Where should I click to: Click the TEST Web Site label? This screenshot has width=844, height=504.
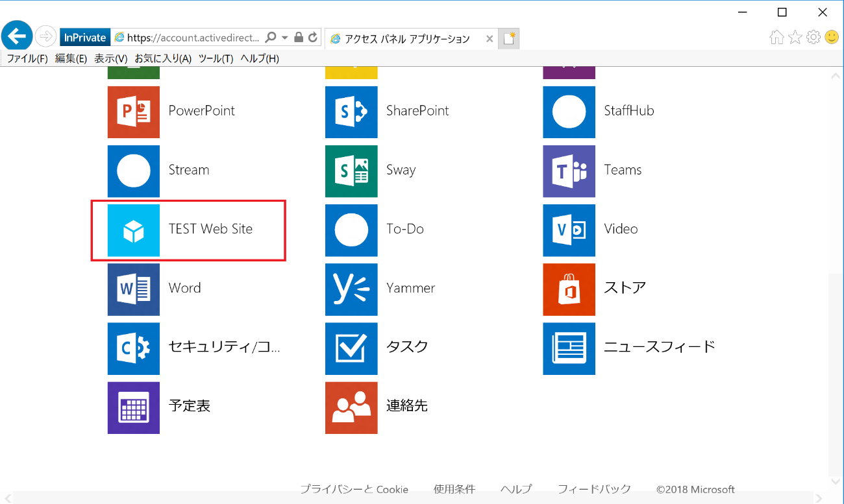210,229
